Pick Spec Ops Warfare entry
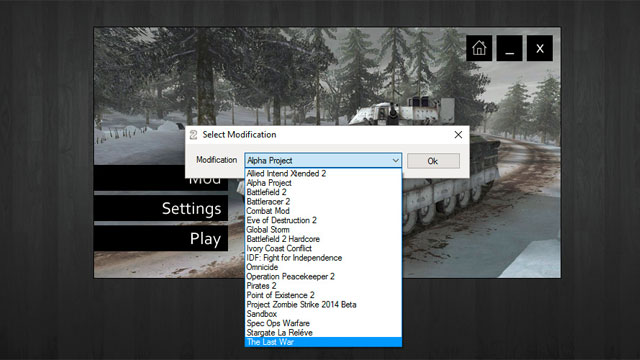This screenshot has width=640, height=360. click(323, 324)
